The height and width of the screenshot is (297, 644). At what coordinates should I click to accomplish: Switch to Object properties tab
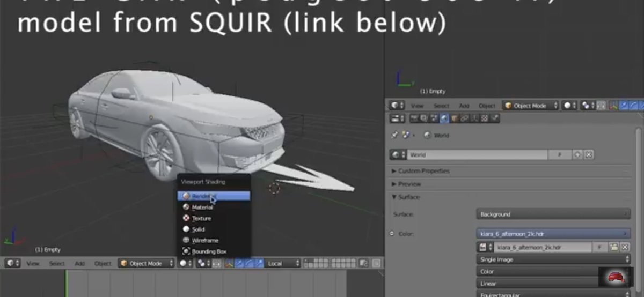pyautogui.click(x=454, y=118)
